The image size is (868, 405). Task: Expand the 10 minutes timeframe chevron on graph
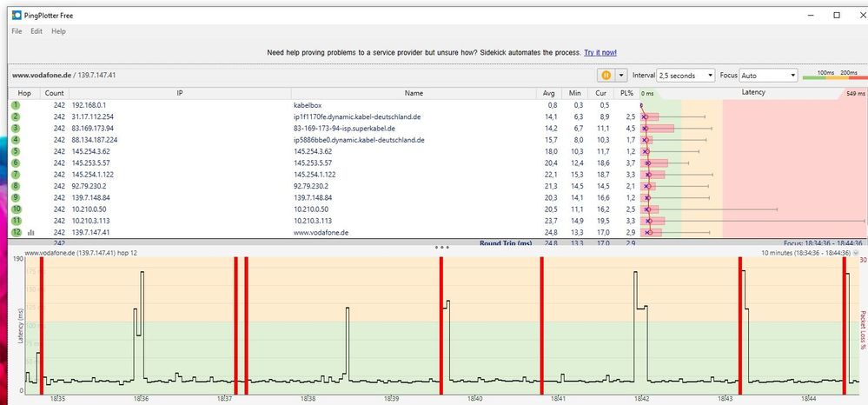tap(857, 253)
